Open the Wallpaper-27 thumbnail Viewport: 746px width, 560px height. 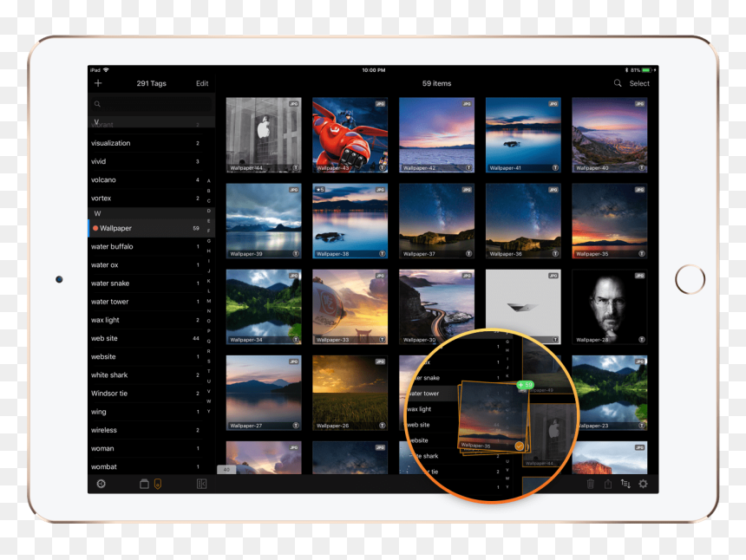click(x=264, y=394)
